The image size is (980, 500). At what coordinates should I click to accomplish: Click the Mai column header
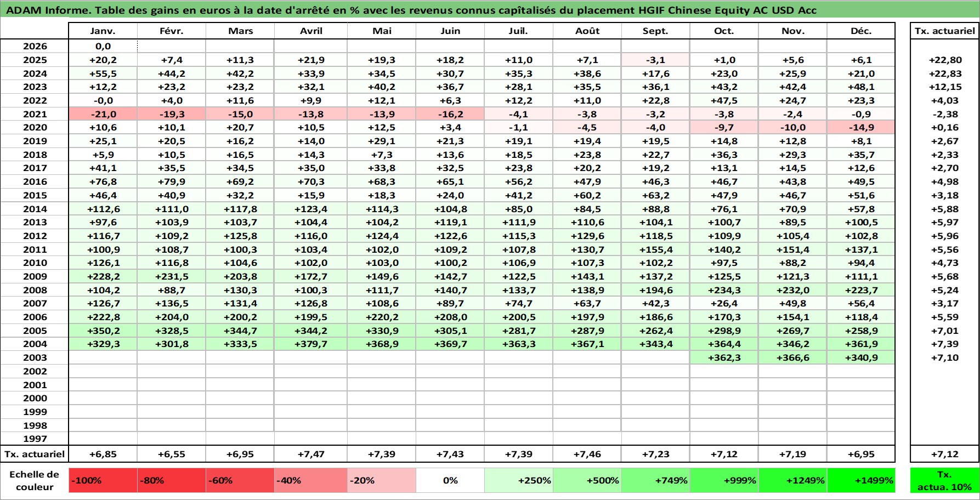coord(382,31)
